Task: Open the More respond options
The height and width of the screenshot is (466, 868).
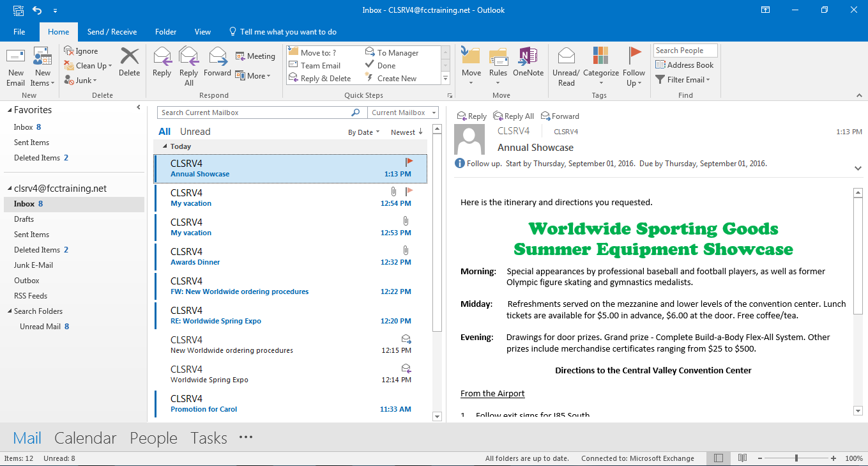Action: click(x=253, y=75)
